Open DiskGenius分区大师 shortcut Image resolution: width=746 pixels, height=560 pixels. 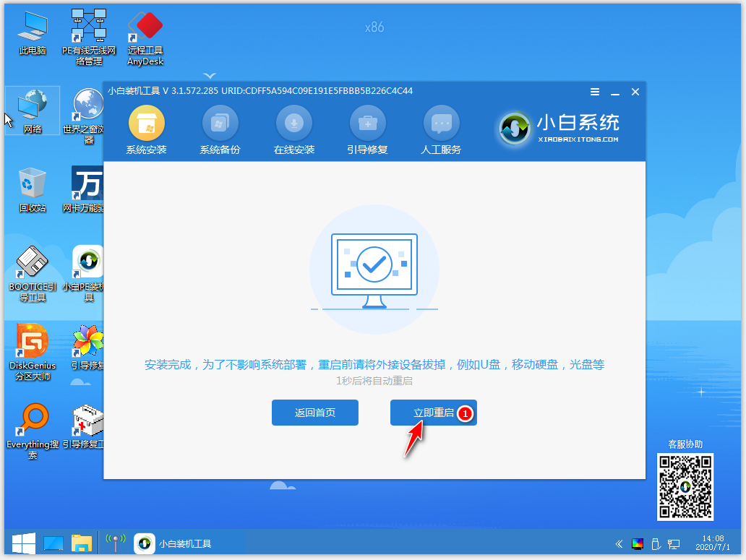point(33,353)
